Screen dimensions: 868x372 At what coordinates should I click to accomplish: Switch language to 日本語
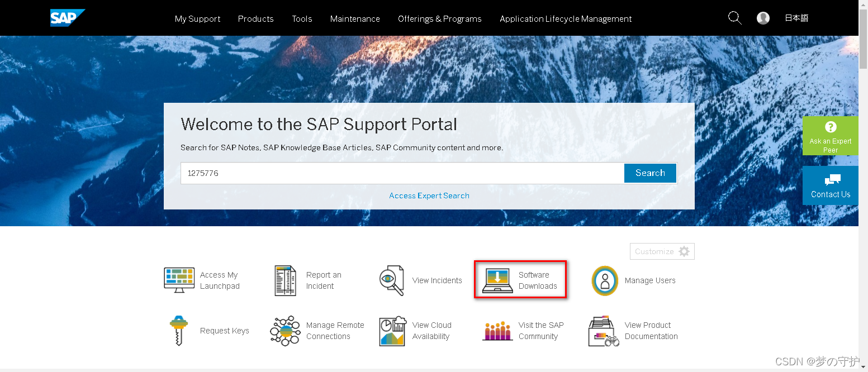tap(796, 18)
